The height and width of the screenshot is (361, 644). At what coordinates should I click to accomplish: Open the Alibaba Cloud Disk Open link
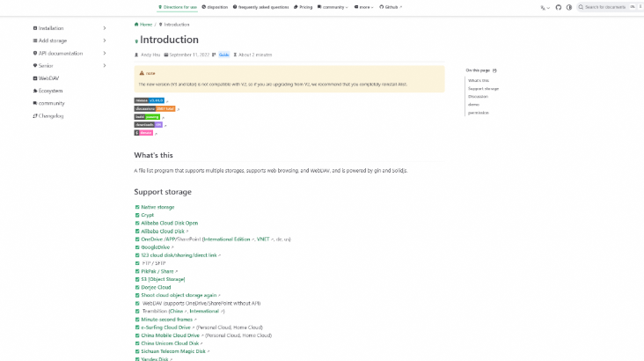(x=169, y=223)
